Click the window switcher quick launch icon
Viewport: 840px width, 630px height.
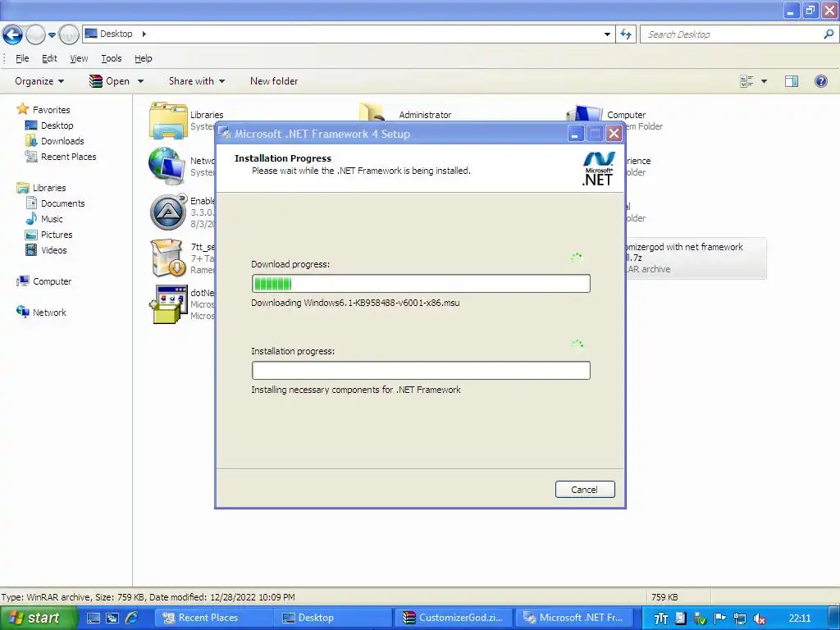tap(112, 619)
